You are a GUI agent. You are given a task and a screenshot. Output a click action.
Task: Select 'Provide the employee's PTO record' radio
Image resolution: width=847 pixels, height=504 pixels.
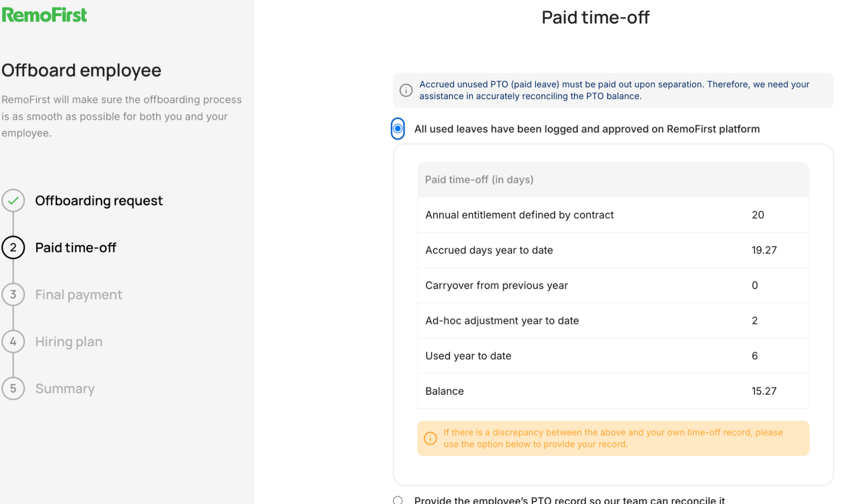(397, 500)
